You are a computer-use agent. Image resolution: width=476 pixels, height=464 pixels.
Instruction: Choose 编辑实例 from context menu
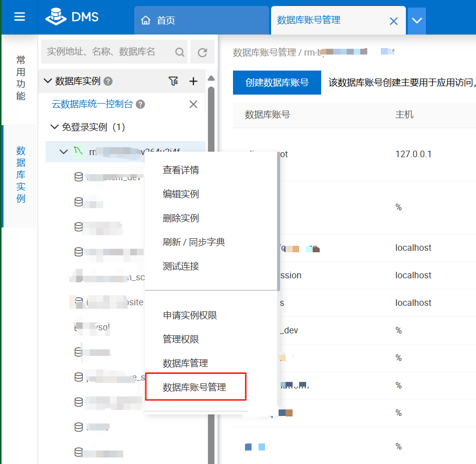(x=180, y=194)
